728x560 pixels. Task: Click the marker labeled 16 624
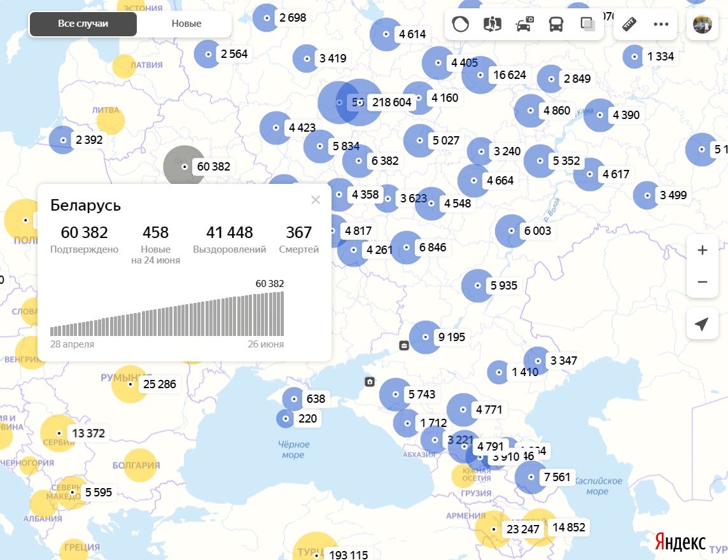pyautogui.click(x=480, y=75)
